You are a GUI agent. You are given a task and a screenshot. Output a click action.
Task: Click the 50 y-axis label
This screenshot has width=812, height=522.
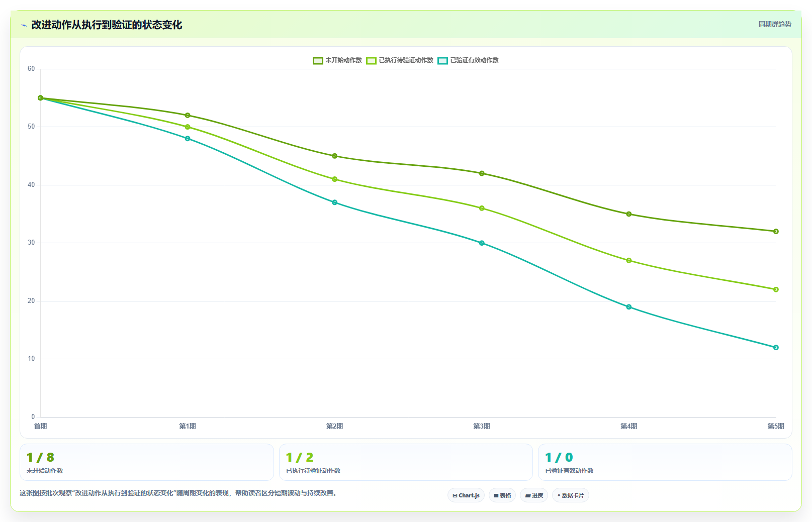(31, 127)
